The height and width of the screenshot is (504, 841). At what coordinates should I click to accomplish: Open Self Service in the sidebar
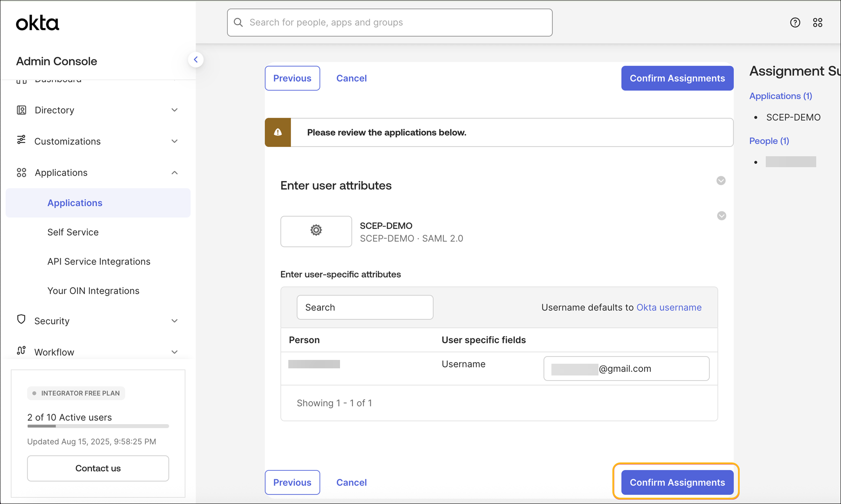73,232
